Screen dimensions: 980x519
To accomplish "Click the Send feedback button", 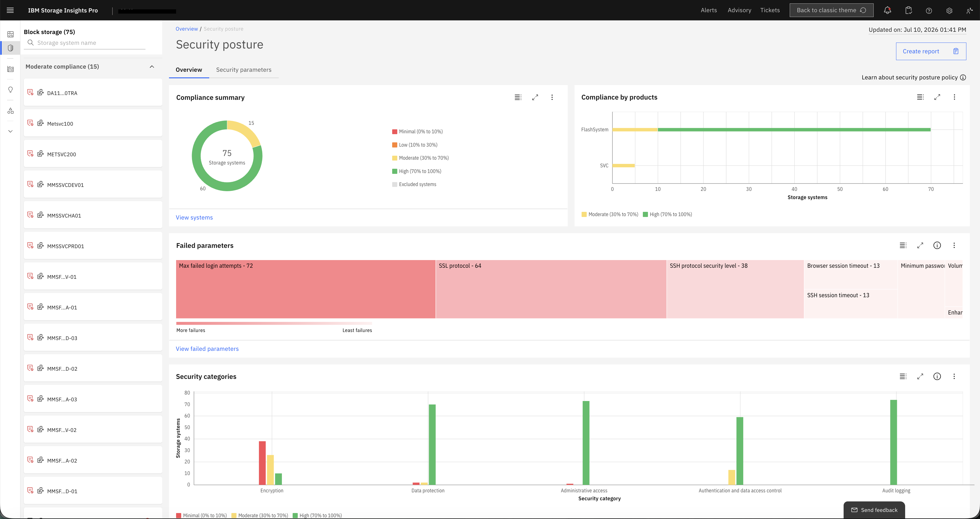I will (874, 510).
